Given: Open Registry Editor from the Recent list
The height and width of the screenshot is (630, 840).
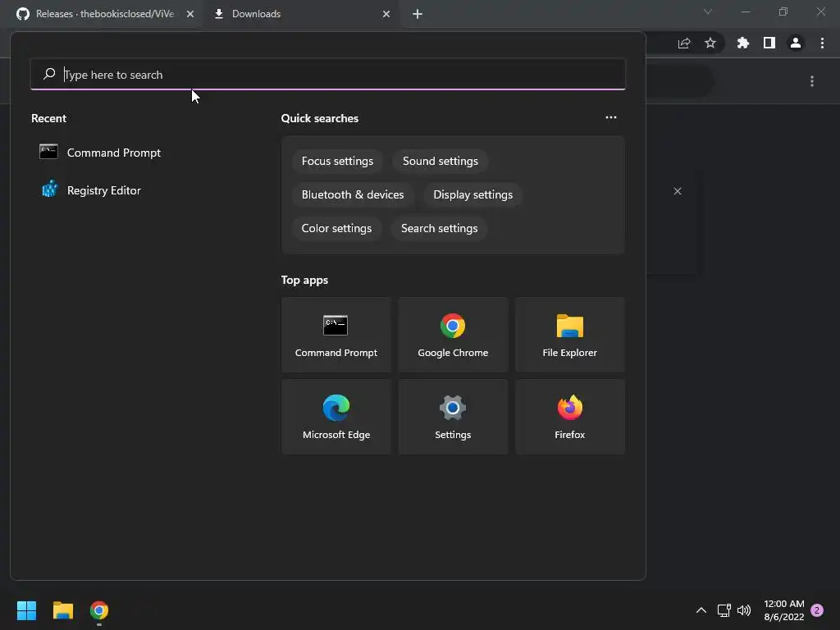Looking at the screenshot, I should coord(104,190).
